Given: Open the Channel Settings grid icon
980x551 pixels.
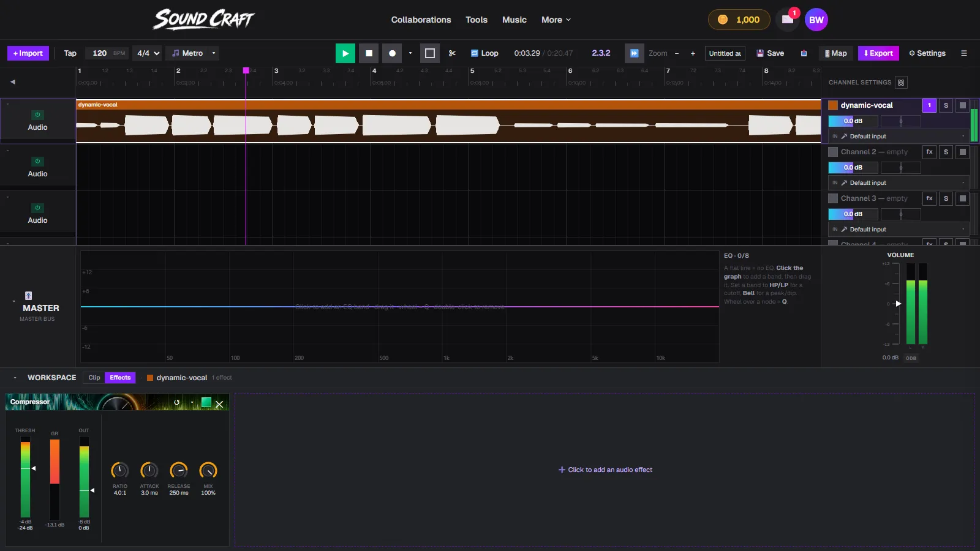Looking at the screenshot, I should click(x=901, y=83).
